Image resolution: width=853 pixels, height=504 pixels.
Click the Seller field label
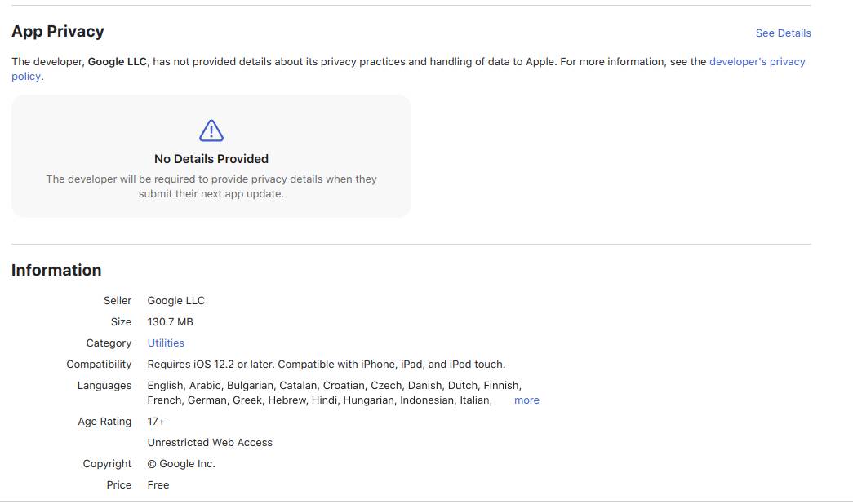[x=118, y=300]
